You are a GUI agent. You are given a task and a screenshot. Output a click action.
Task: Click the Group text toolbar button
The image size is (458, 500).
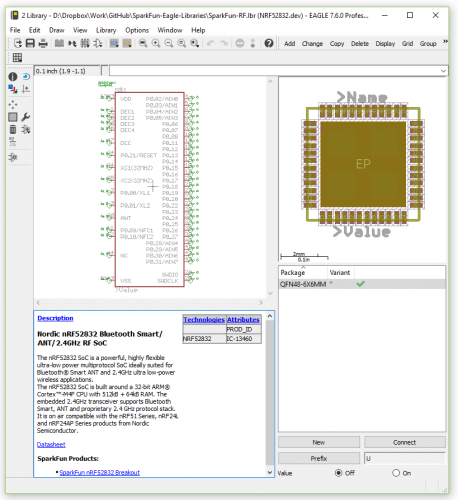pyautogui.click(x=428, y=44)
